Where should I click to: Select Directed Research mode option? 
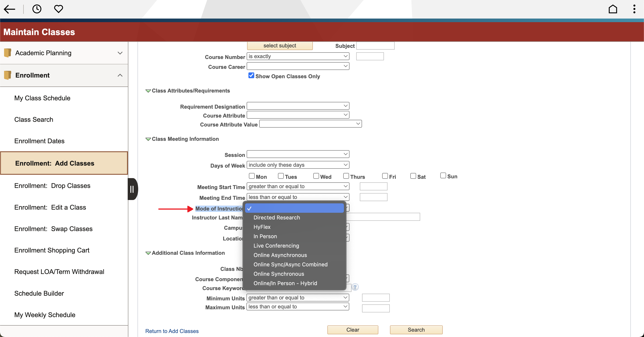click(x=294, y=218)
